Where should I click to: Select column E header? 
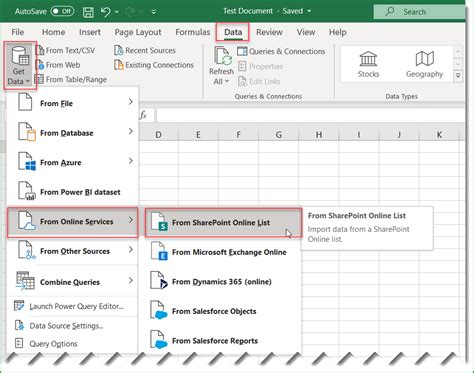tap(198, 135)
